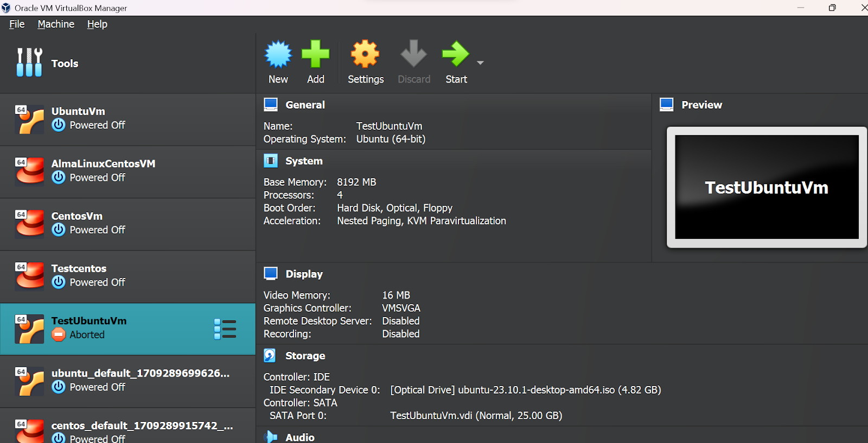This screenshot has width=868, height=443.
Task: Click the Operating System value Ubuntu (64-bit)
Action: click(391, 139)
